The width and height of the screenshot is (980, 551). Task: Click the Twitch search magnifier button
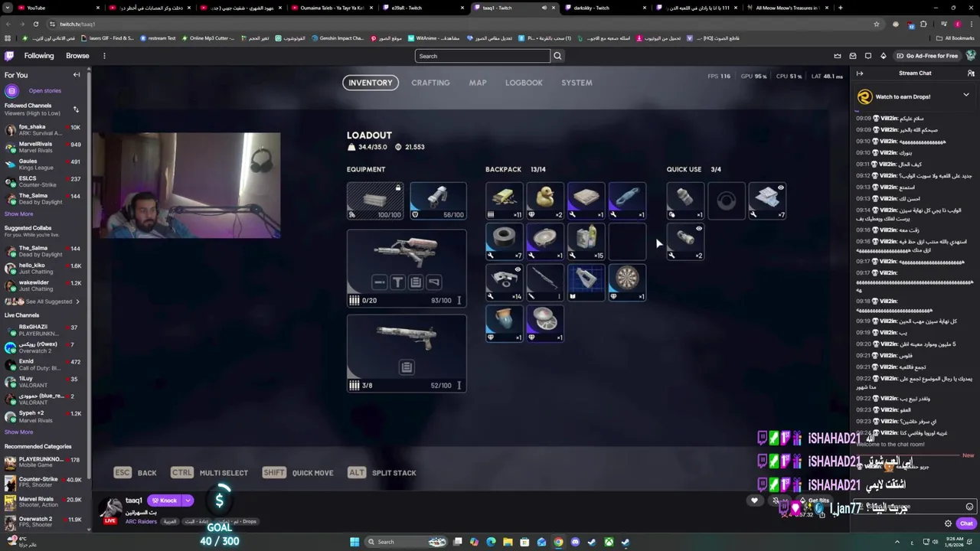pos(557,56)
